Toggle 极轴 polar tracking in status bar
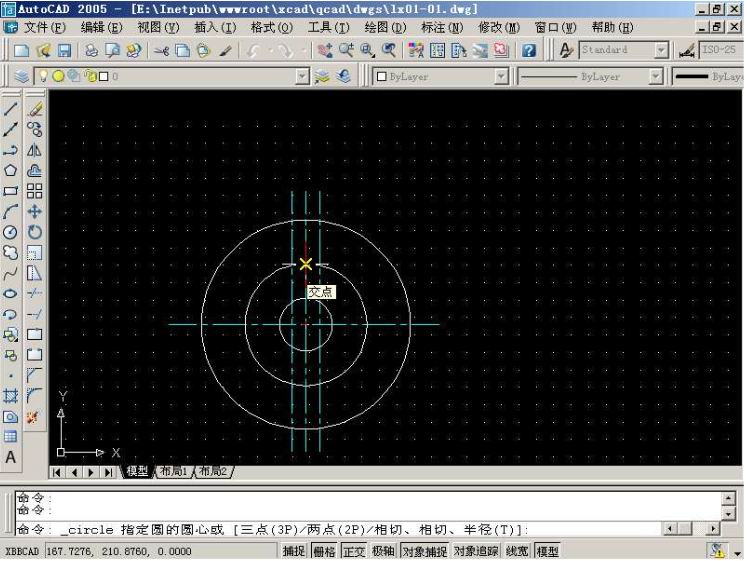The image size is (747, 561). point(384,551)
